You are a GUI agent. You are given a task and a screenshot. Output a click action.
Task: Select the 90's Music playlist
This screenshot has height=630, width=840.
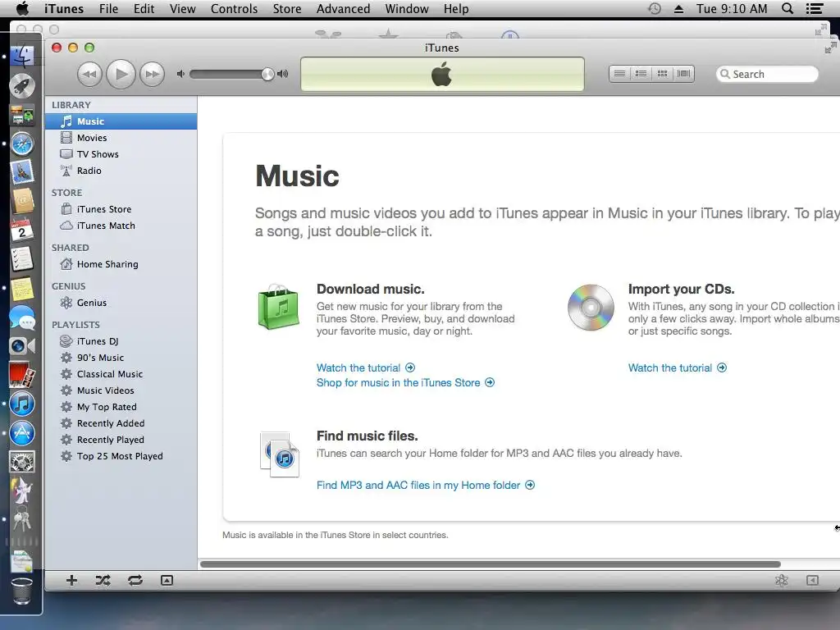pos(121,358)
